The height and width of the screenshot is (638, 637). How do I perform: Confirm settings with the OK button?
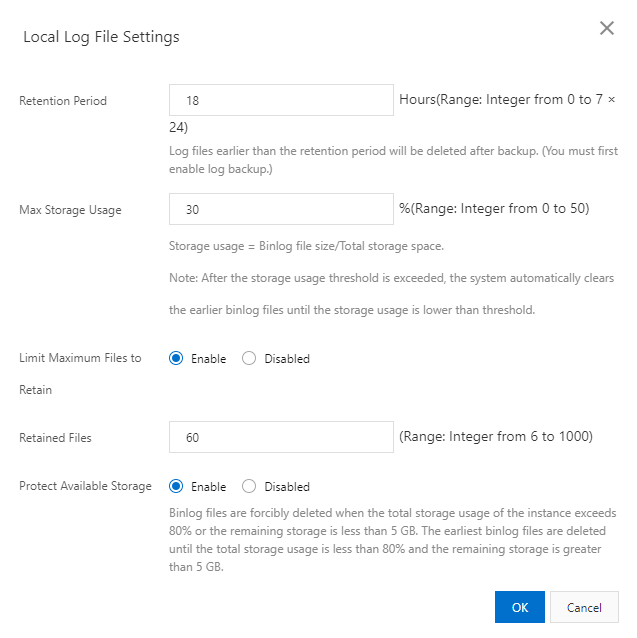520,607
